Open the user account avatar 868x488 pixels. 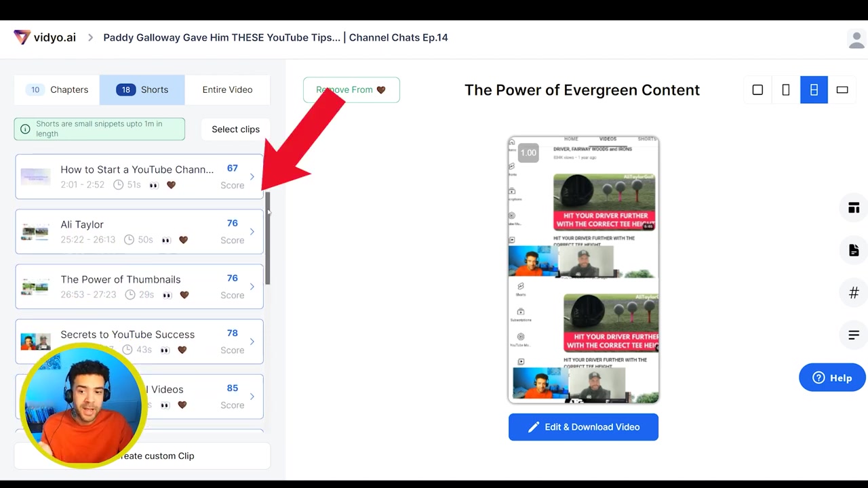[x=856, y=39]
